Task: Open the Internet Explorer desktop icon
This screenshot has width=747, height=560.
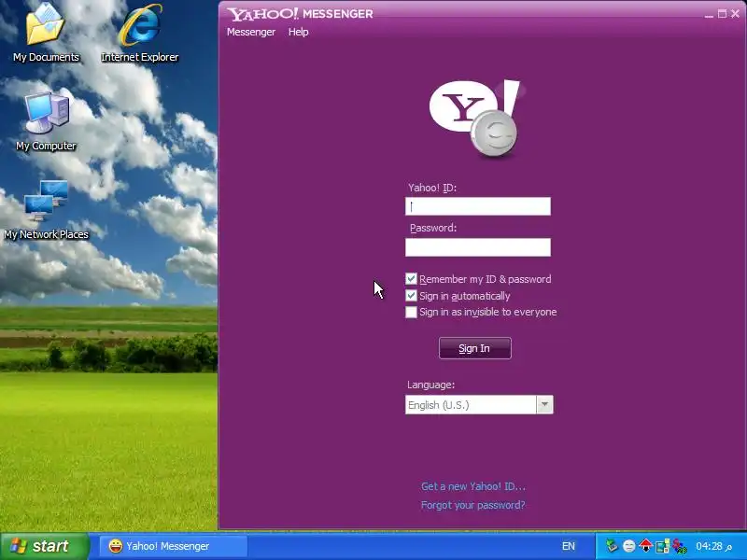Action: [139, 33]
